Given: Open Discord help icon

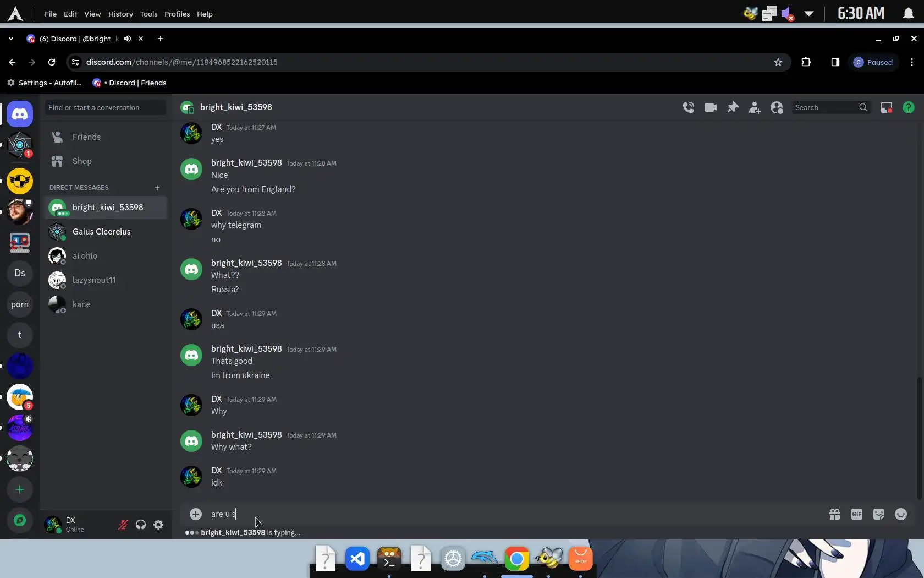Looking at the screenshot, I should pyautogui.click(x=909, y=107).
